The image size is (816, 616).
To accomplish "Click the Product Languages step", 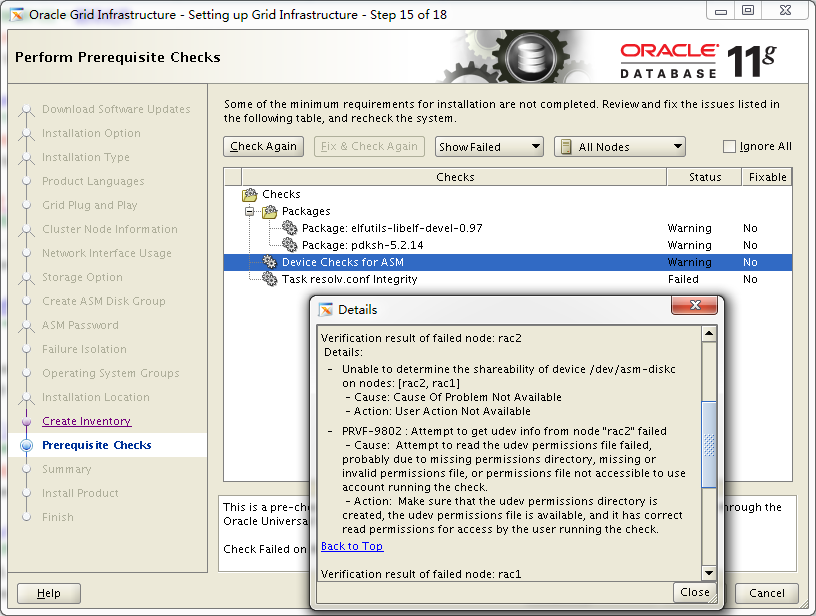I will (93, 181).
